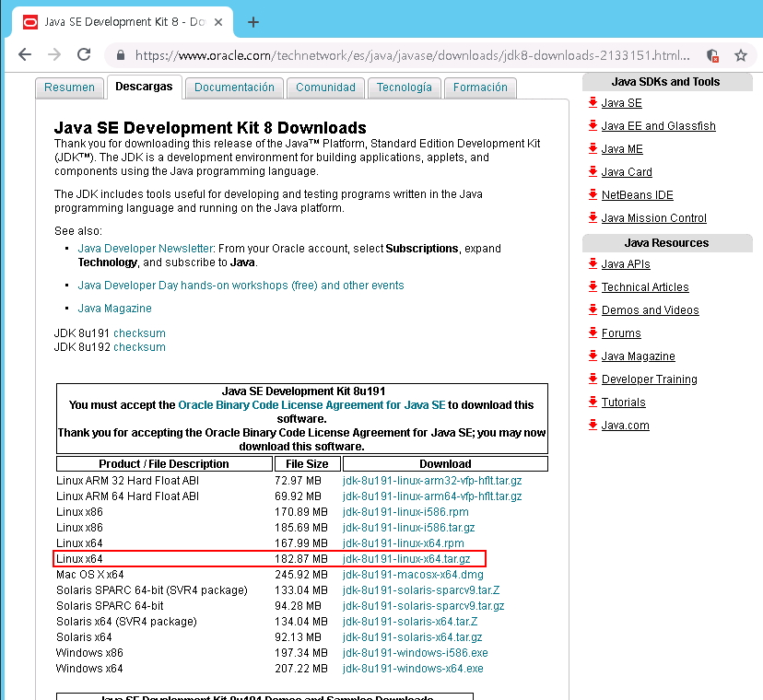763x700 pixels.
Task: Bookmark this page with the star icon
Action: (740, 55)
